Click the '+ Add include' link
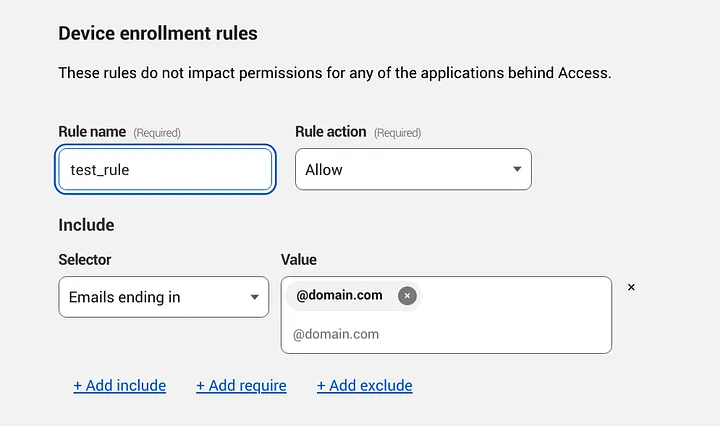This screenshot has width=720, height=426. click(120, 385)
